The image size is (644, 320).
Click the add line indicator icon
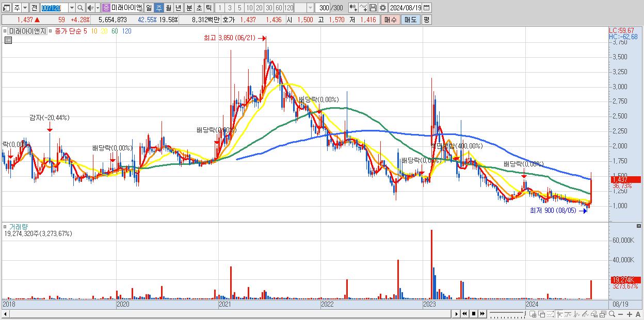[363, 8]
